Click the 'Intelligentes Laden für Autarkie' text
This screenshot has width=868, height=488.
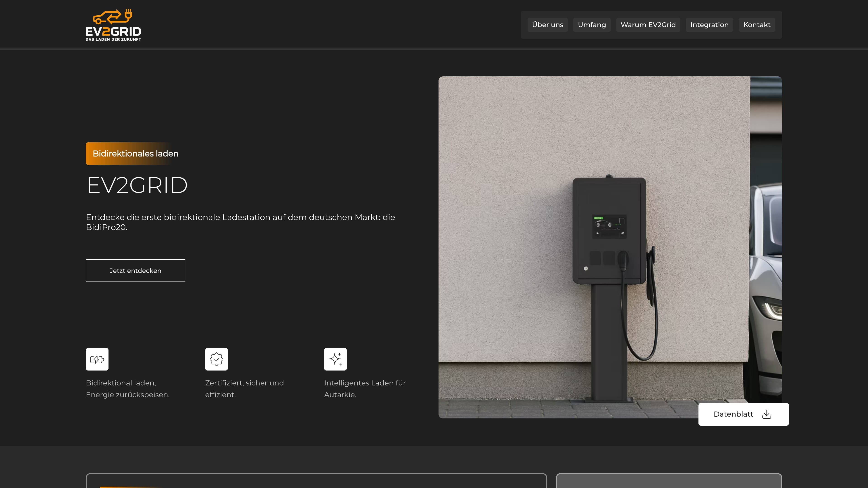(x=365, y=389)
